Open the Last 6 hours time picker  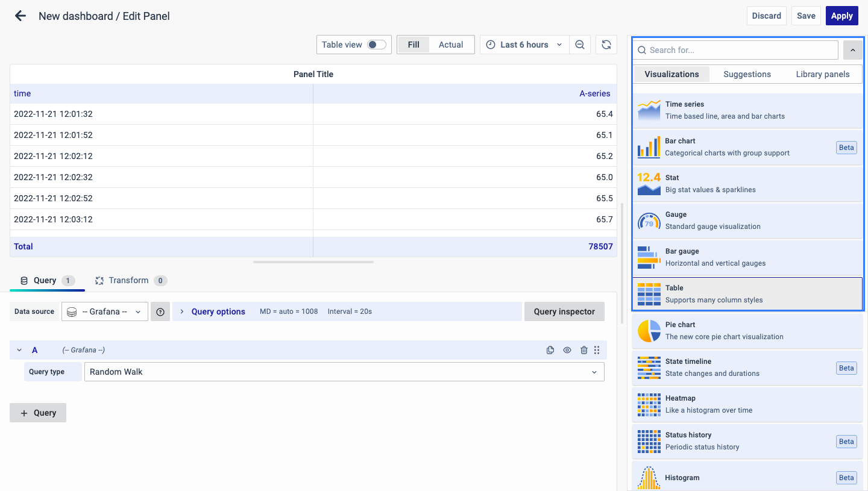tap(524, 45)
